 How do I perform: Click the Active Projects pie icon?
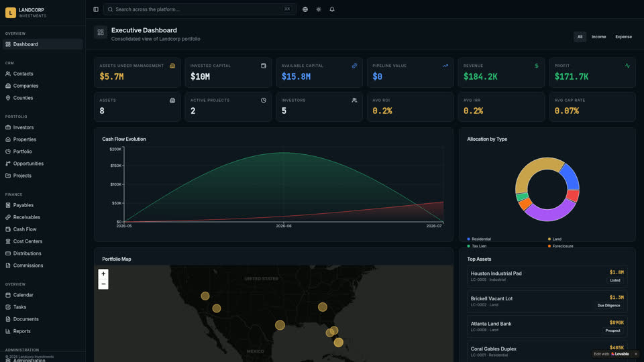(x=264, y=100)
